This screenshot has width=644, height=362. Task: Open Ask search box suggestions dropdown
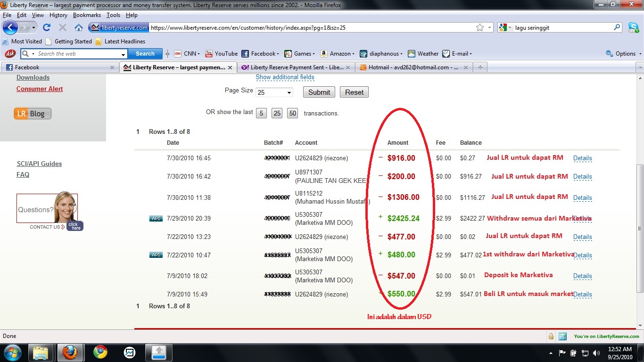[124, 54]
